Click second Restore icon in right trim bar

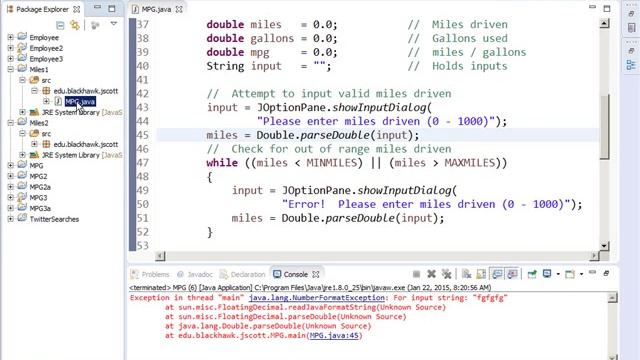click(x=631, y=51)
